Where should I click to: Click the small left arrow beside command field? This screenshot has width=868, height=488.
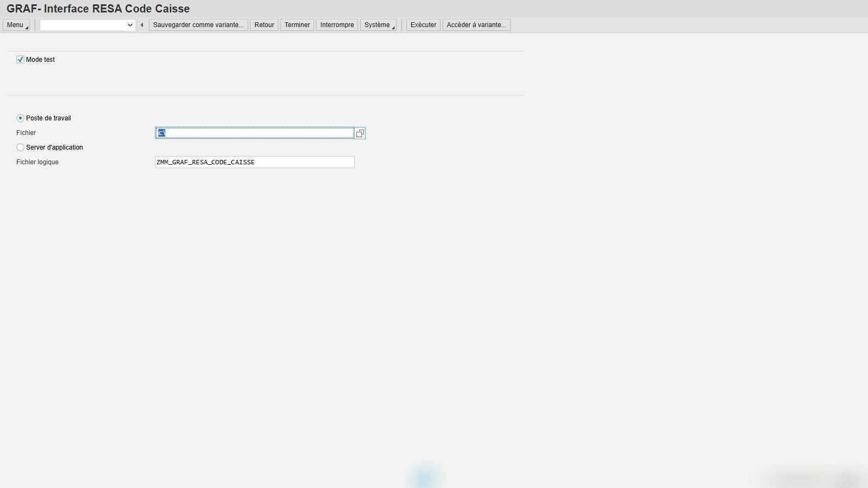pyautogui.click(x=142, y=25)
